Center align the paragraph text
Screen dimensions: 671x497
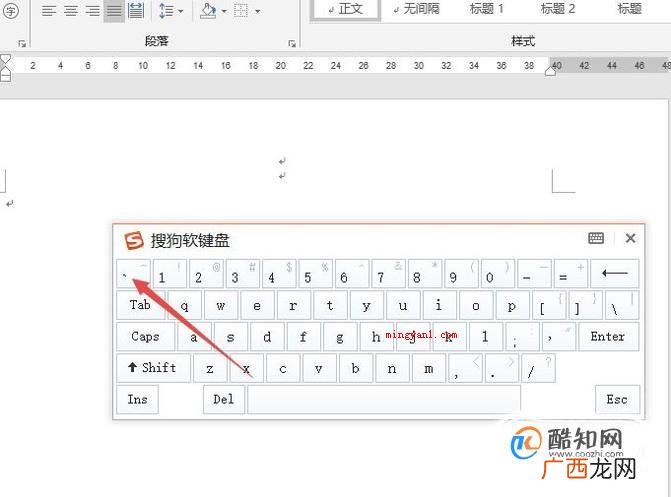coord(70,11)
